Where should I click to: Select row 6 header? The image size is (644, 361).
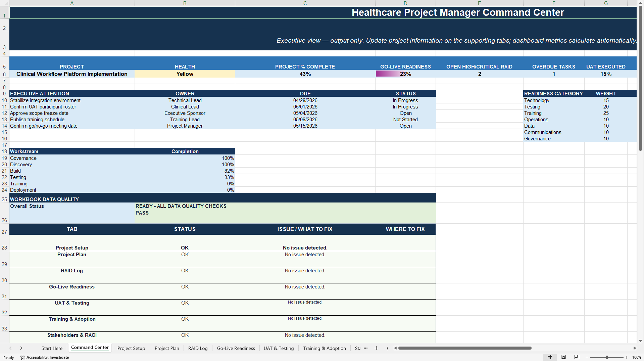(x=4, y=74)
